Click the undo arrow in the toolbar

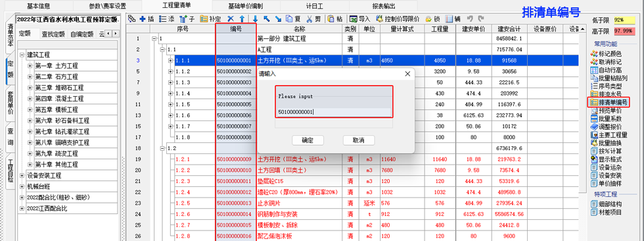coord(471,18)
